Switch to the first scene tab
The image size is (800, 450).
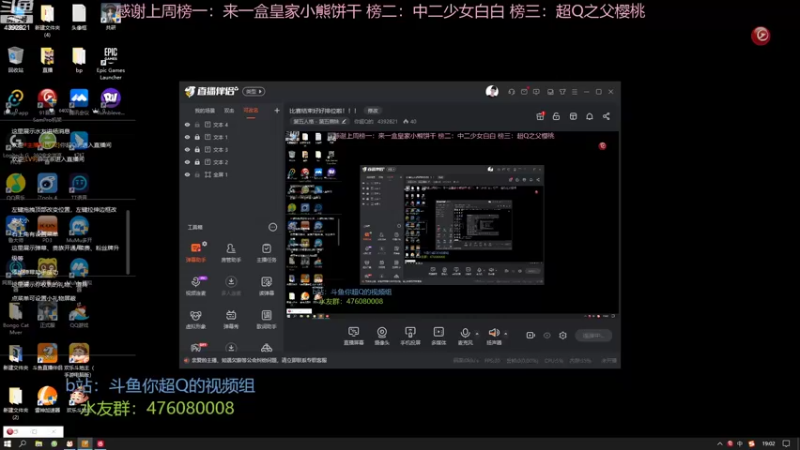click(205, 111)
